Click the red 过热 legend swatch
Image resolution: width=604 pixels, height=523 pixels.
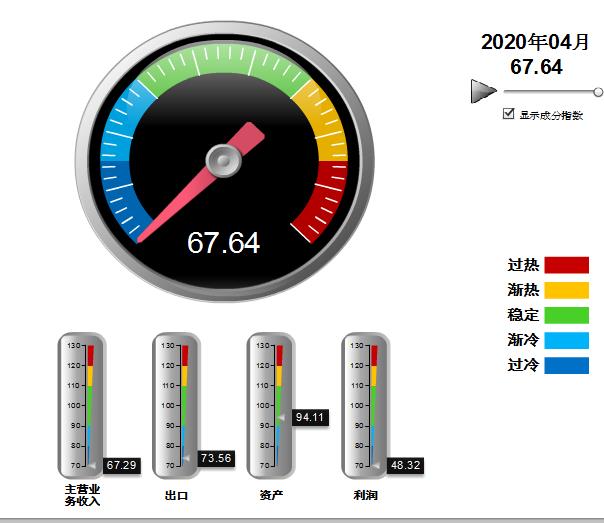[x=566, y=265]
